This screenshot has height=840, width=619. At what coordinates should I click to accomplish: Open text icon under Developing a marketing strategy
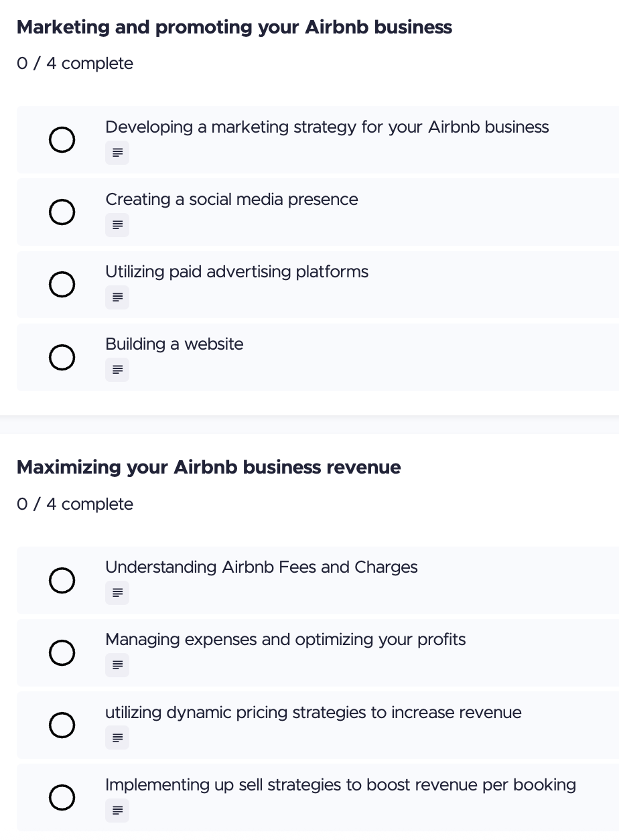(x=117, y=153)
